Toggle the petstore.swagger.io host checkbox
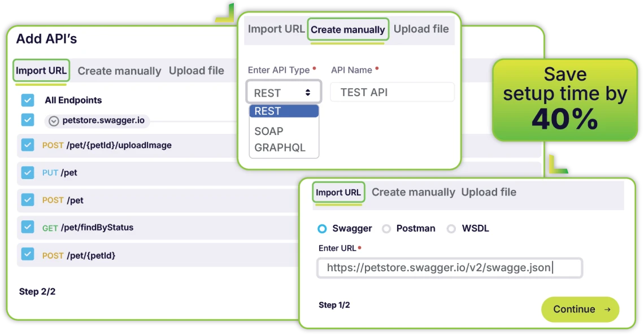This screenshot has width=644, height=335. tap(28, 120)
